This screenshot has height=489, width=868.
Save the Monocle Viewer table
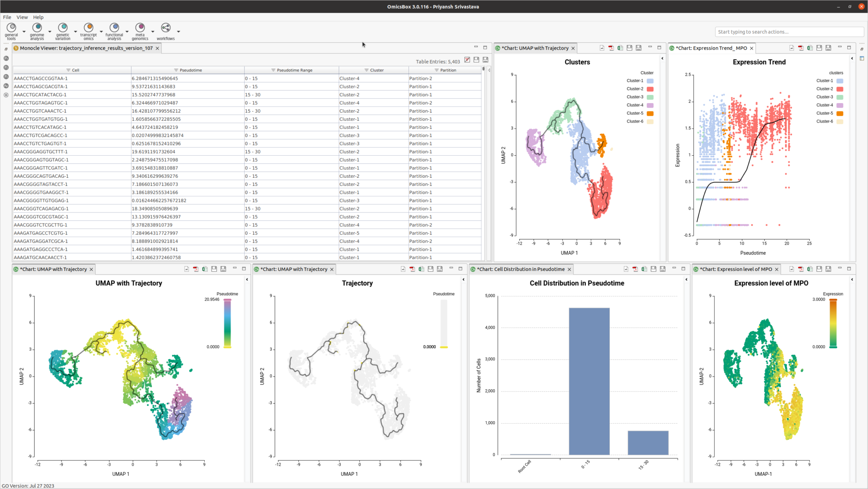pos(476,60)
